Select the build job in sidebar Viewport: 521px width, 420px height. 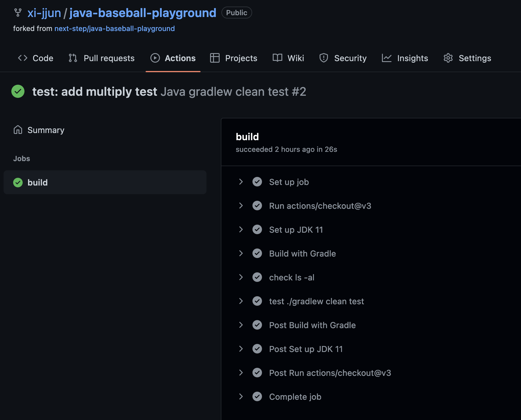[x=105, y=182]
